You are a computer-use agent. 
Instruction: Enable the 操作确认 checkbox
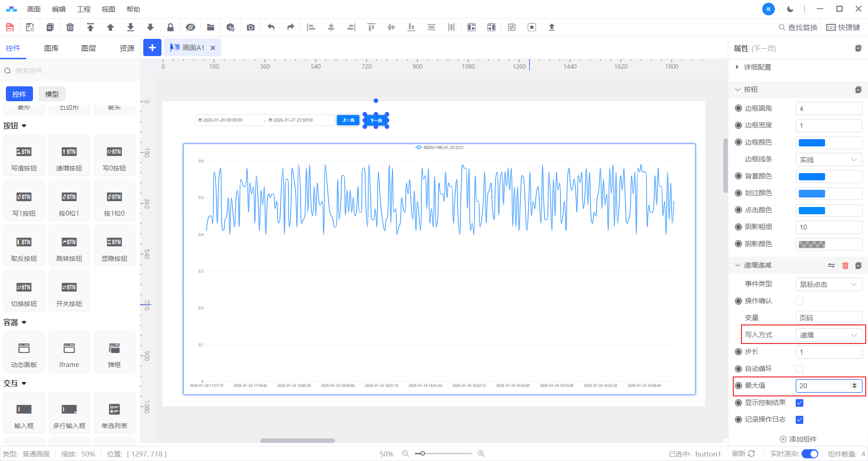click(799, 301)
